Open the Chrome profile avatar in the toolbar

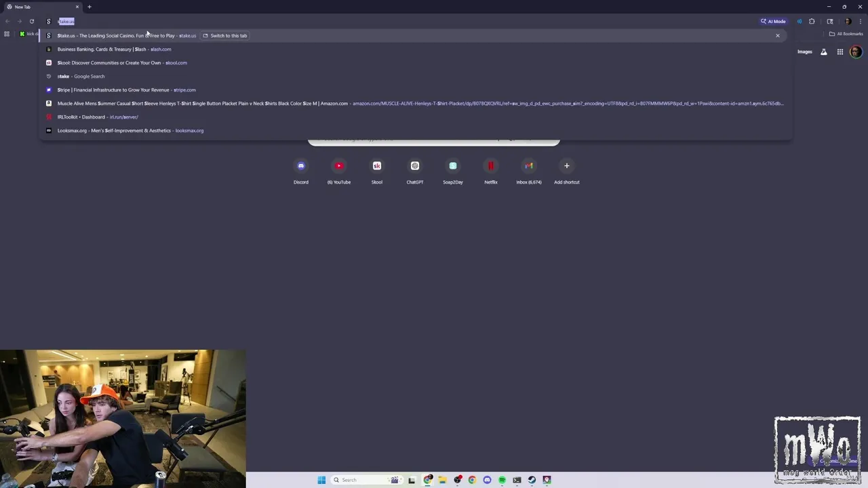click(848, 21)
